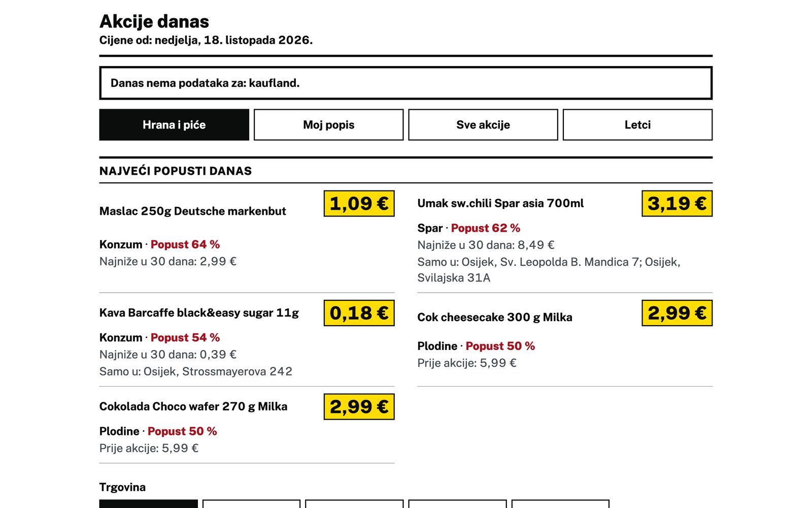Click the Spar store address line
The height and width of the screenshot is (508, 812).
(x=549, y=270)
